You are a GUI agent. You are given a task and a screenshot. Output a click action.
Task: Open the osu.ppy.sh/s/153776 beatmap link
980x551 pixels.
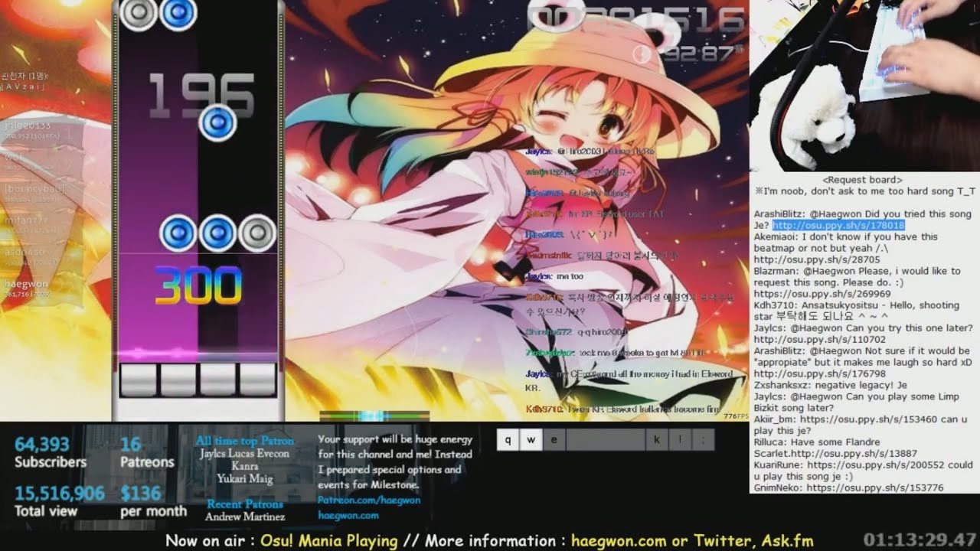875,487
